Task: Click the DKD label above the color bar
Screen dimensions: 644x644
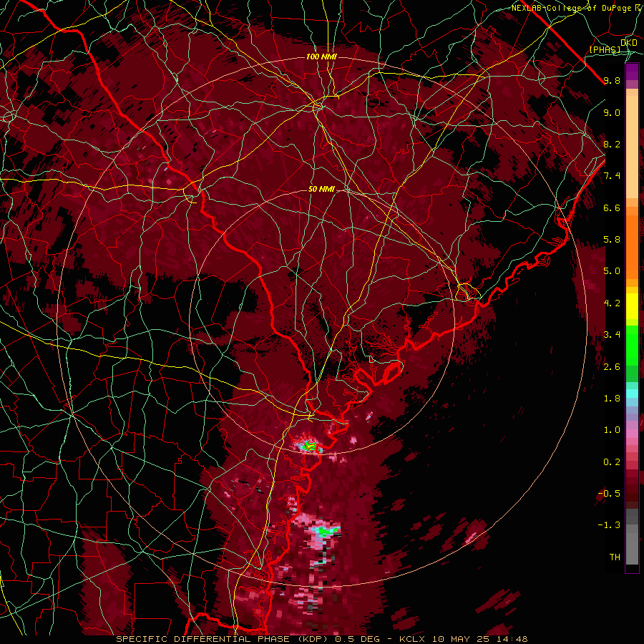Action: coord(629,43)
